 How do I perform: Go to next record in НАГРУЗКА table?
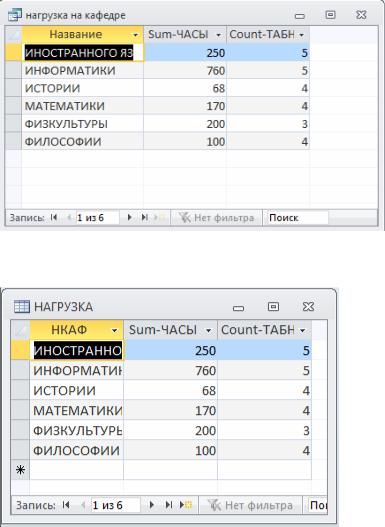[x=152, y=504]
